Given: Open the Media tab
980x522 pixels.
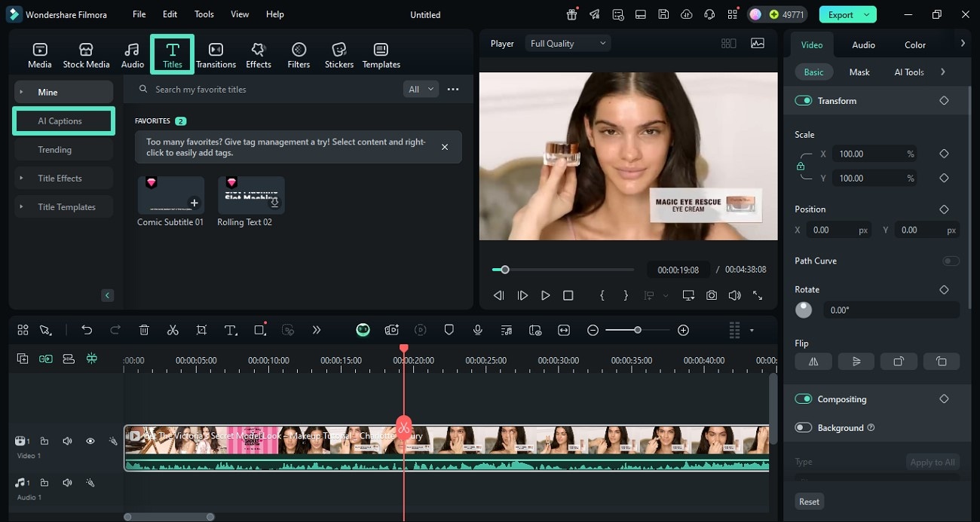Looking at the screenshot, I should (40, 55).
